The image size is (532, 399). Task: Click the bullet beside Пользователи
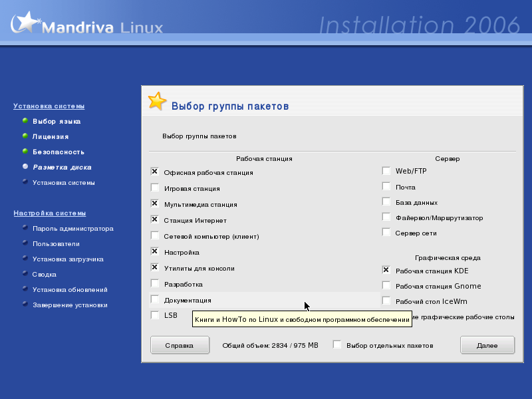pyautogui.click(x=25, y=243)
